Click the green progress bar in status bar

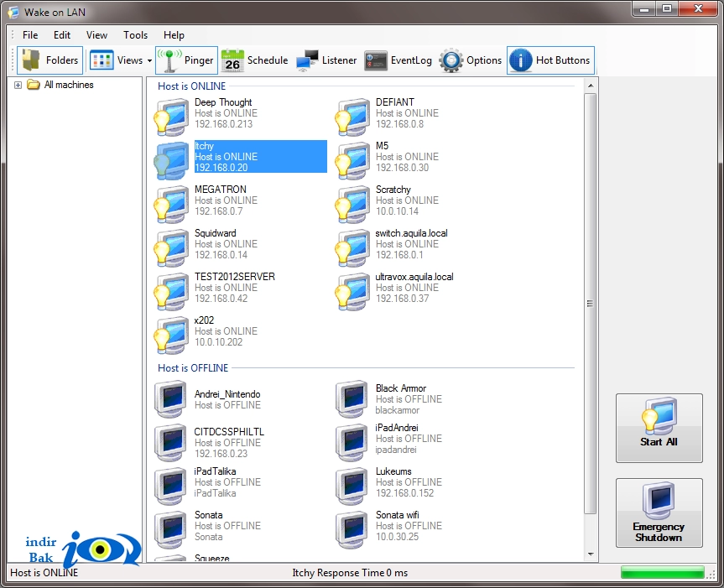[663, 573]
